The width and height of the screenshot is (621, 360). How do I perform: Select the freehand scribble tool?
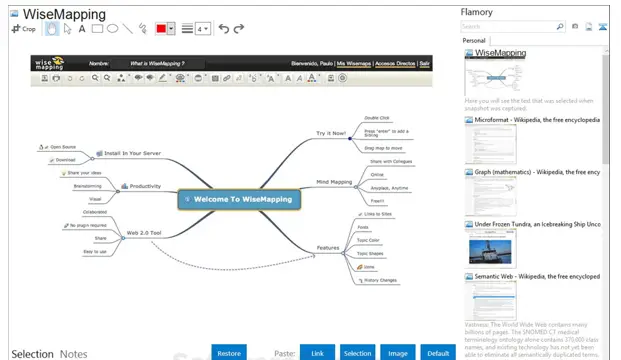tap(143, 29)
